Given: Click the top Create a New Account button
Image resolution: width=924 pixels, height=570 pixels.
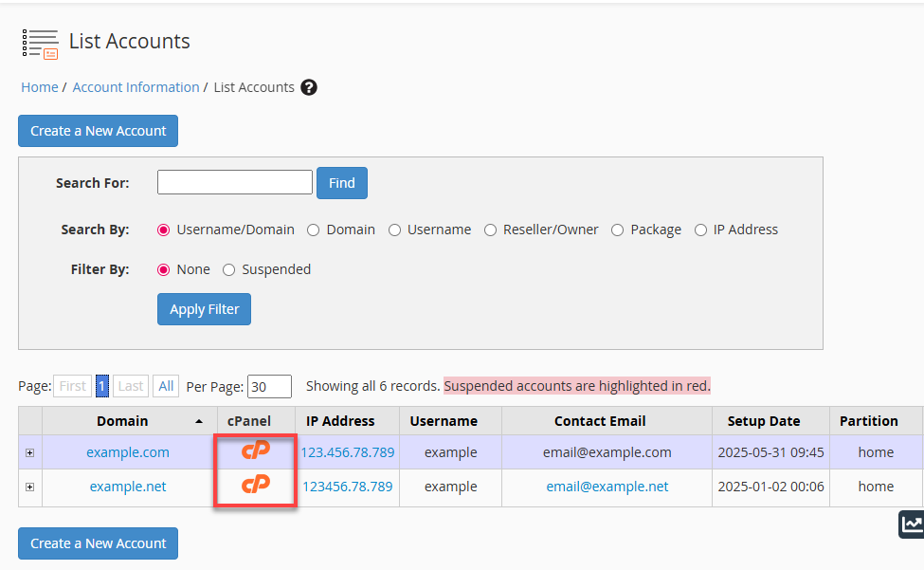Looking at the screenshot, I should pyautogui.click(x=98, y=131).
